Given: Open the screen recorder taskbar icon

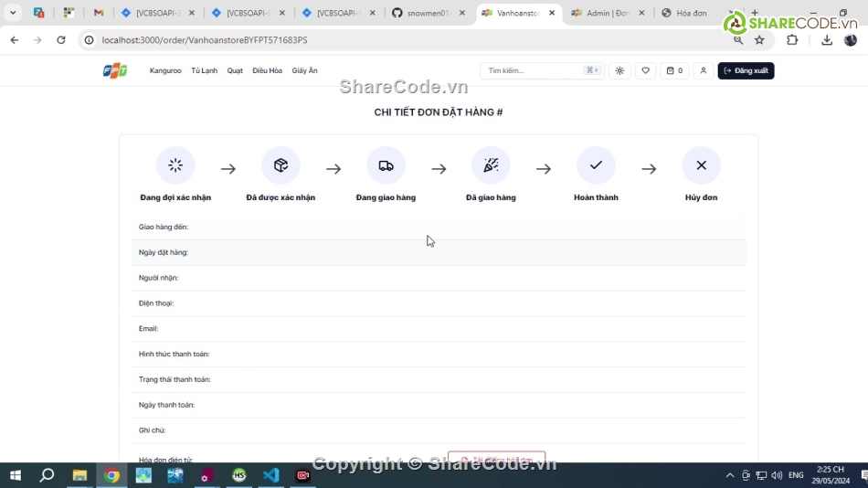Looking at the screenshot, I should pos(302,475).
